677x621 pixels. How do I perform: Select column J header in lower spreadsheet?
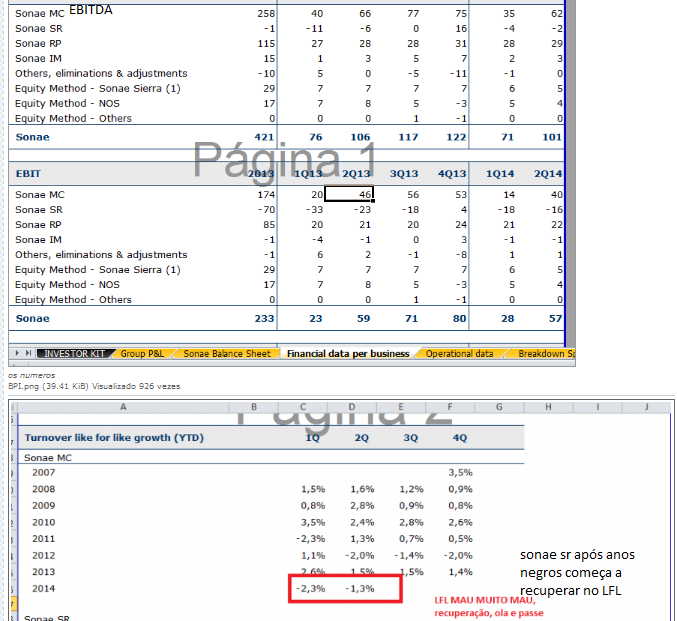pyautogui.click(x=646, y=407)
